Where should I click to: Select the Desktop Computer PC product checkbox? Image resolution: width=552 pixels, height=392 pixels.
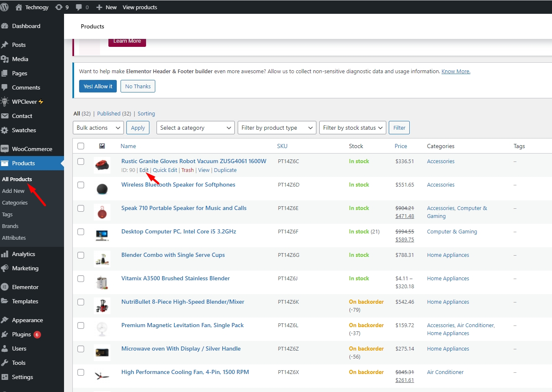(81, 232)
